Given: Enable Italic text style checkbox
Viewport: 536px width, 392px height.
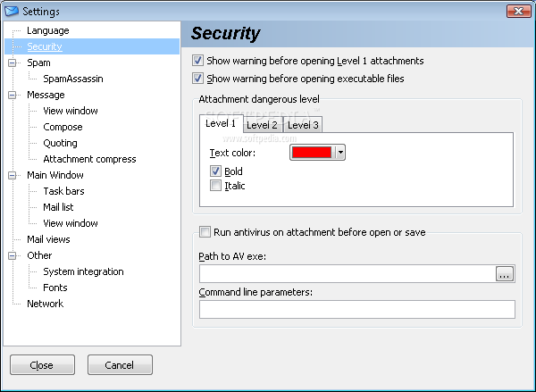Looking at the screenshot, I should (x=215, y=186).
